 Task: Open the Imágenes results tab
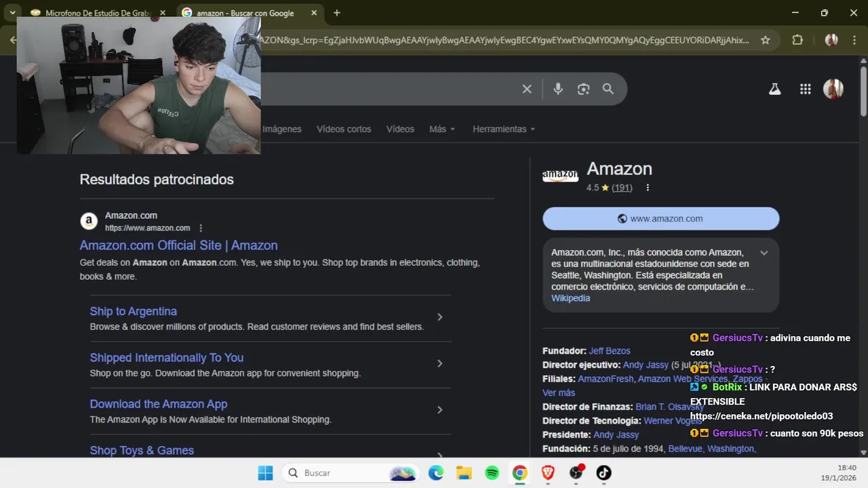(282, 129)
